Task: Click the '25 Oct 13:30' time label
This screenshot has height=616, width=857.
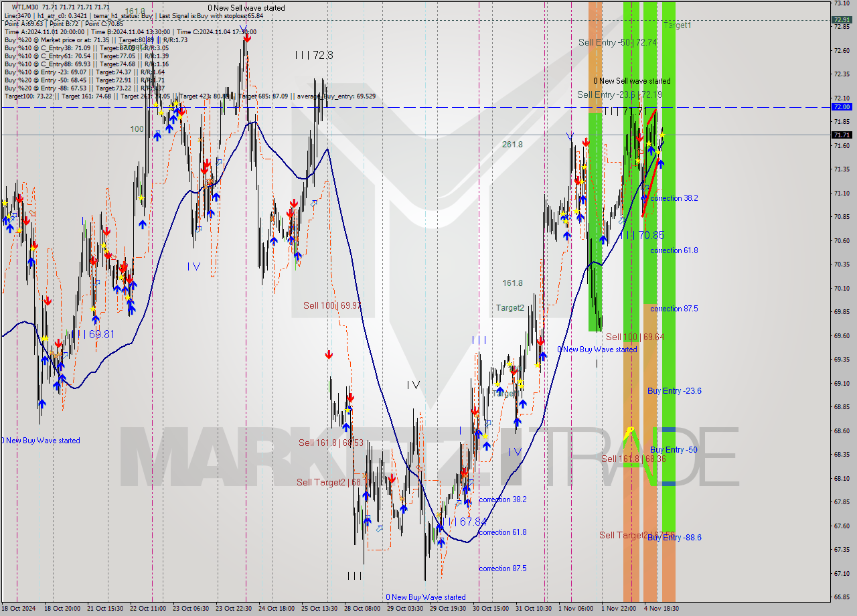Action: (x=319, y=609)
